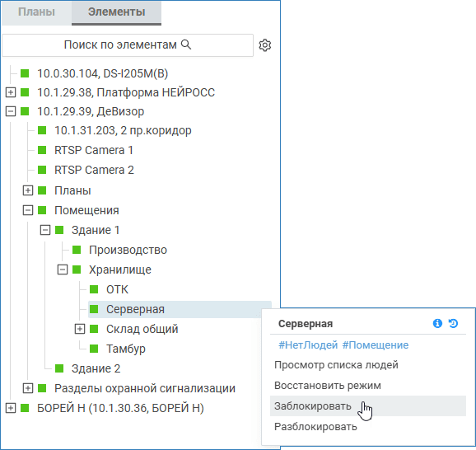Viewport: 476px width, 450px height.
Task: Open the gear settings icon beside search
Action: (x=264, y=45)
